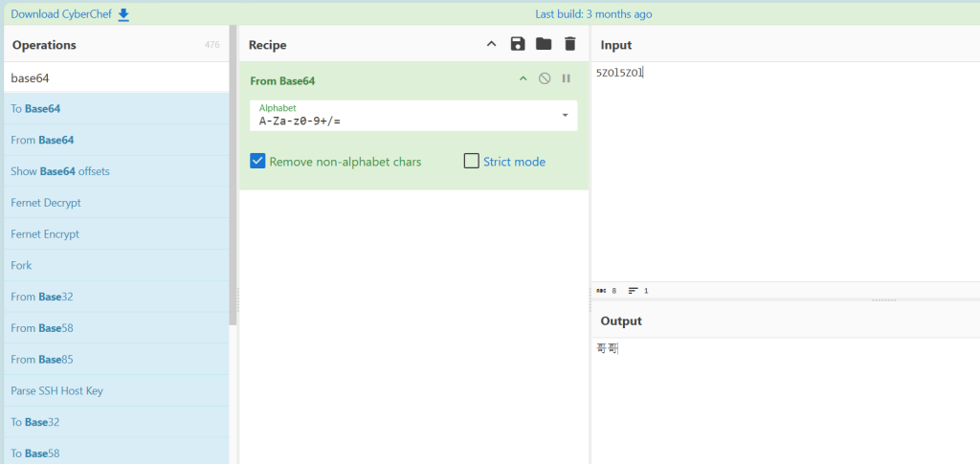Select the Fork operation

tap(116, 265)
